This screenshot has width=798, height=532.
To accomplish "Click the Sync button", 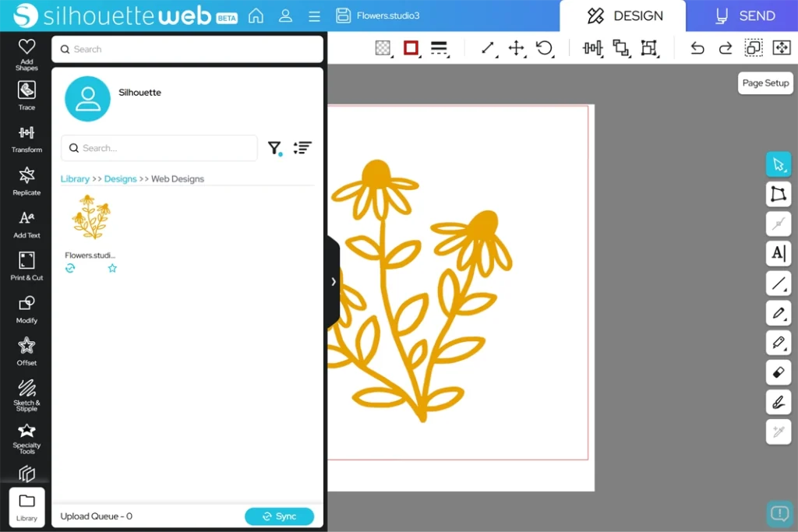I will point(279,516).
